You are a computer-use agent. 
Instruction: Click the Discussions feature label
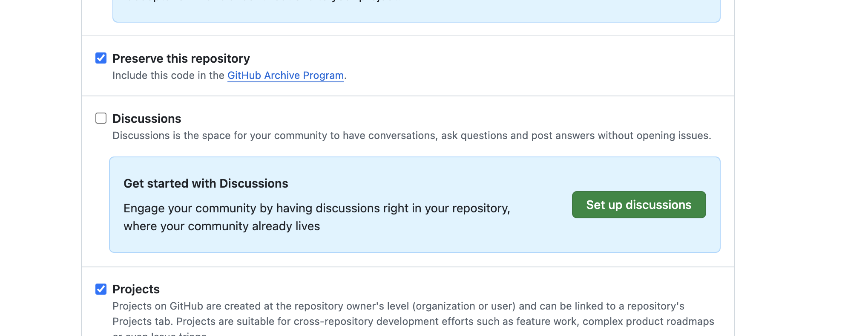(x=147, y=119)
